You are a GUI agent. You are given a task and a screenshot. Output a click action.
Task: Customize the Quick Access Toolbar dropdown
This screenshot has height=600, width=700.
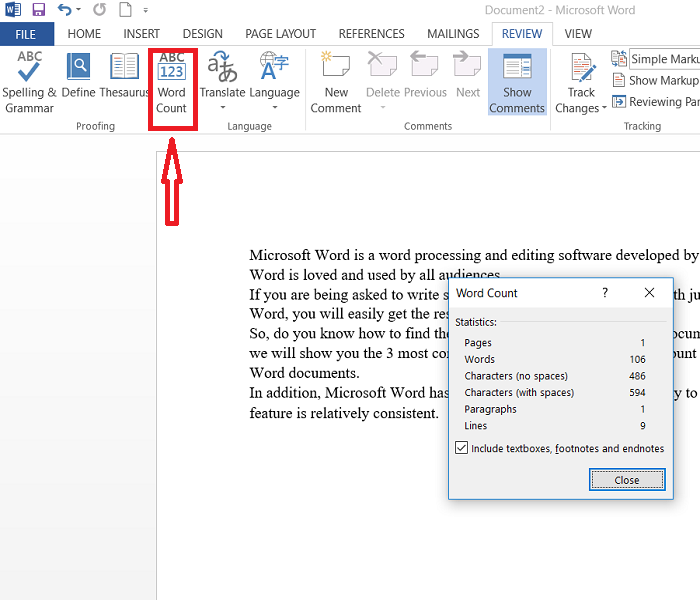pyautogui.click(x=146, y=10)
